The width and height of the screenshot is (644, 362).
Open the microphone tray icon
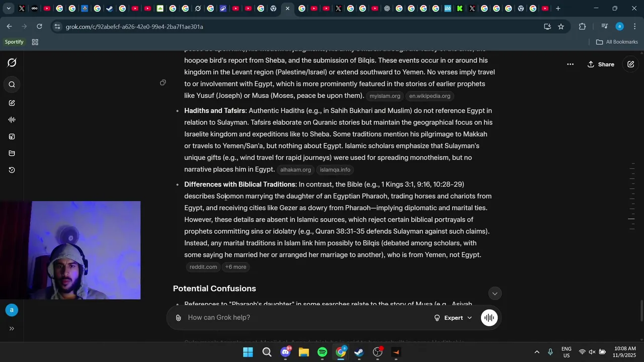(550, 352)
